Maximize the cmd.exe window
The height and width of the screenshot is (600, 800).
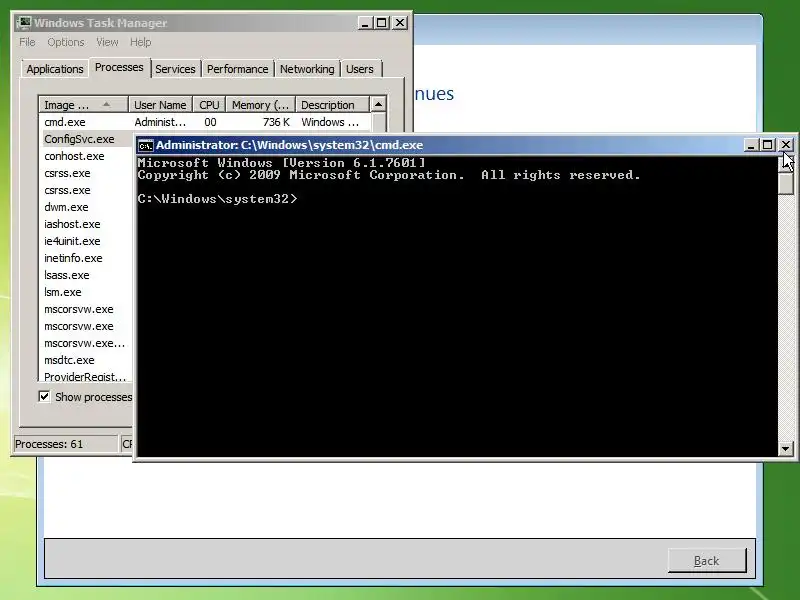coord(767,145)
